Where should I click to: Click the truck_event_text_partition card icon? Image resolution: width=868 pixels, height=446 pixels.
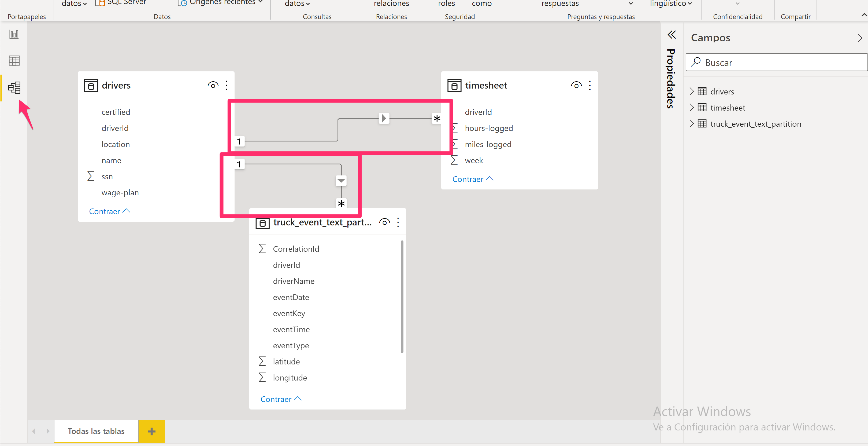click(262, 223)
